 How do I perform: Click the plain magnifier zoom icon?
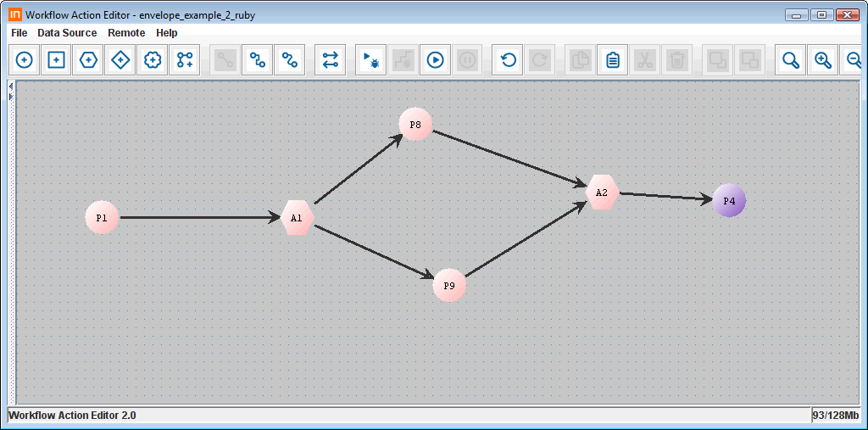(x=791, y=60)
